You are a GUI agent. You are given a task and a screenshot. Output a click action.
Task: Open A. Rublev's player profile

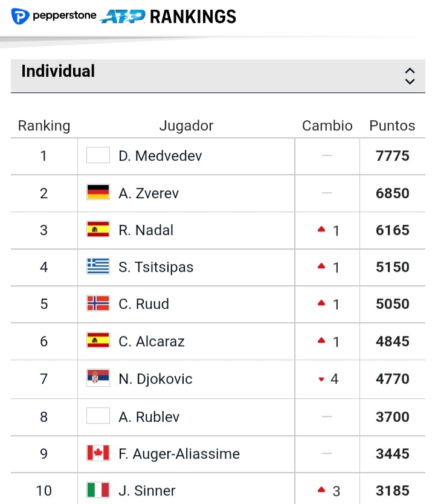tap(149, 416)
